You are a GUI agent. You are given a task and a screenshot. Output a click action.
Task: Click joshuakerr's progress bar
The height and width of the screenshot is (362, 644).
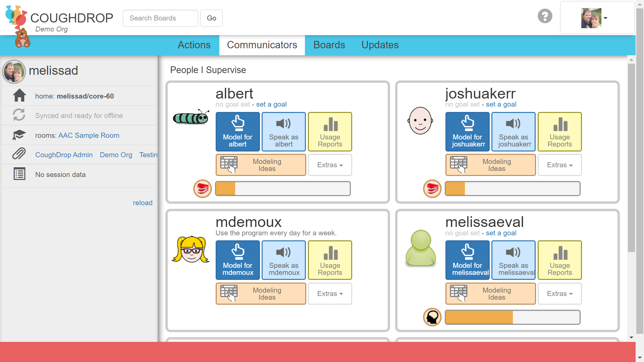[513, 189]
